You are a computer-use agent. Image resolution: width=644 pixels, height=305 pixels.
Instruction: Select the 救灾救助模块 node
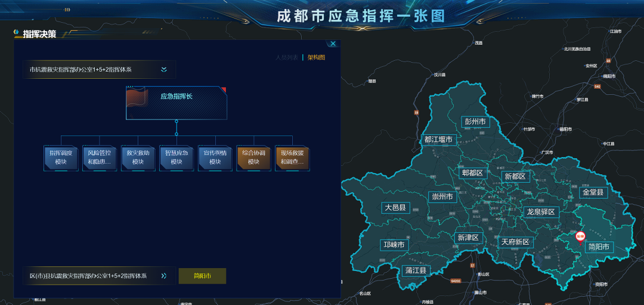tap(138, 158)
